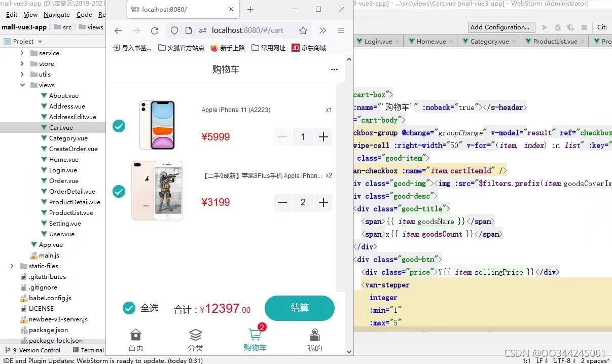Open the cart page three-dot menu
Image resolution: width=612 pixels, height=364 pixels.
pyautogui.click(x=334, y=69)
